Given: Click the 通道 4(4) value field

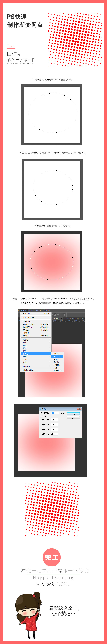Looking at the screenshot, I should point(54,434).
